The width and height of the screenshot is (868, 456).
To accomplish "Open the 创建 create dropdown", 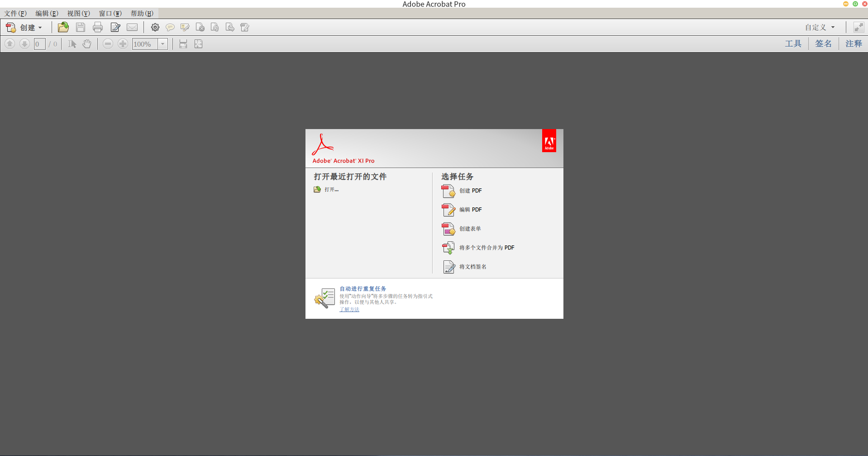I will click(x=29, y=27).
